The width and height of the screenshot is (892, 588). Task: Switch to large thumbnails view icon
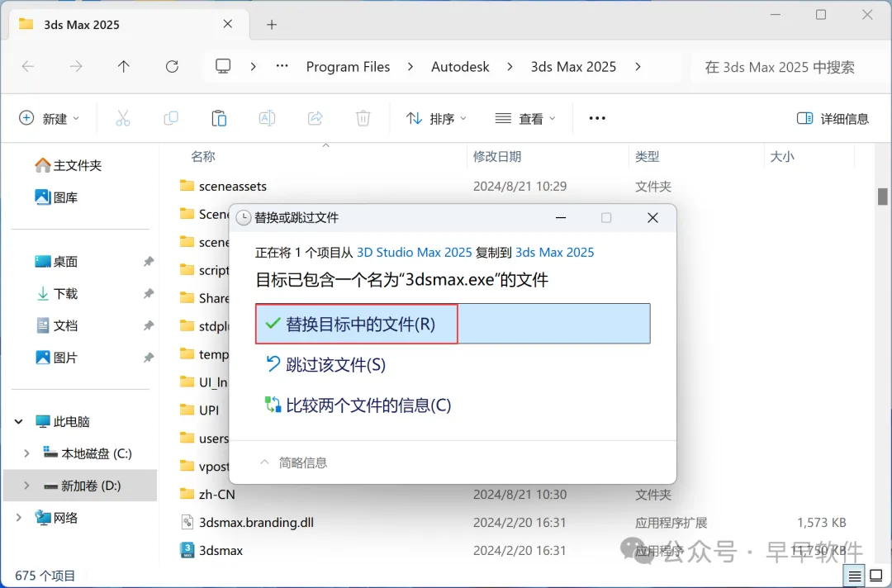coord(876,576)
